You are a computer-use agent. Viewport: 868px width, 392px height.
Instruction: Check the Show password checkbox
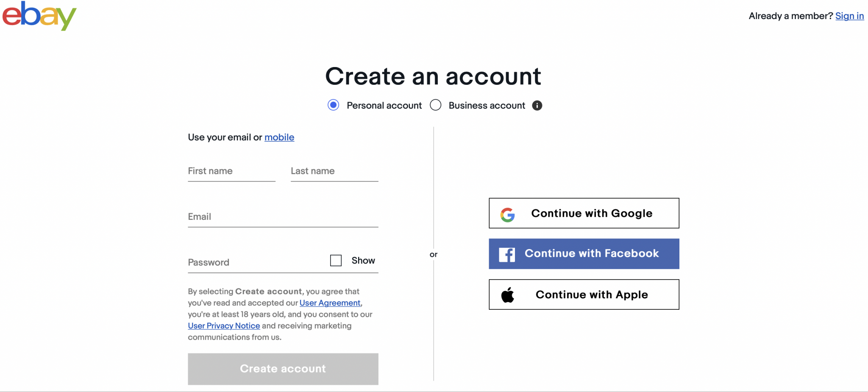(x=336, y=260)
